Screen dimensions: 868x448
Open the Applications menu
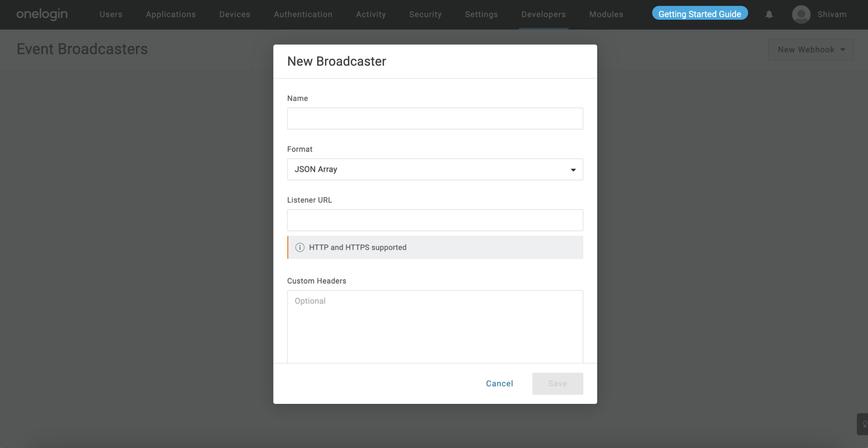coord(171,14)
